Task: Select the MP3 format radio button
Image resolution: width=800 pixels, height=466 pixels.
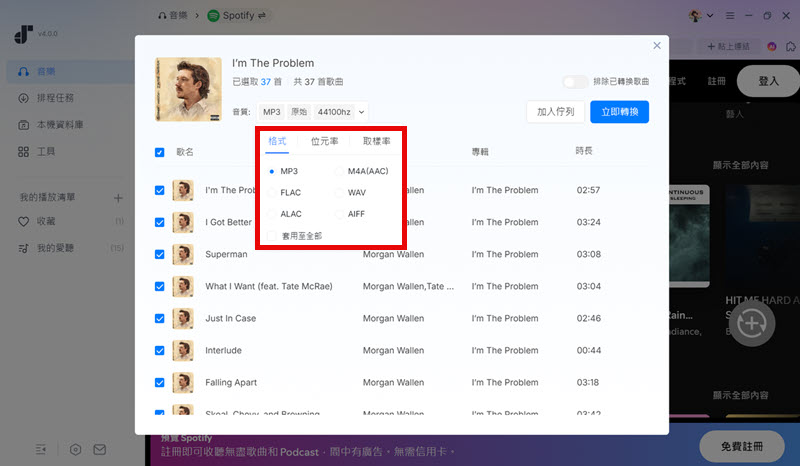Action: pyautogui.click(x=272, y=171)
